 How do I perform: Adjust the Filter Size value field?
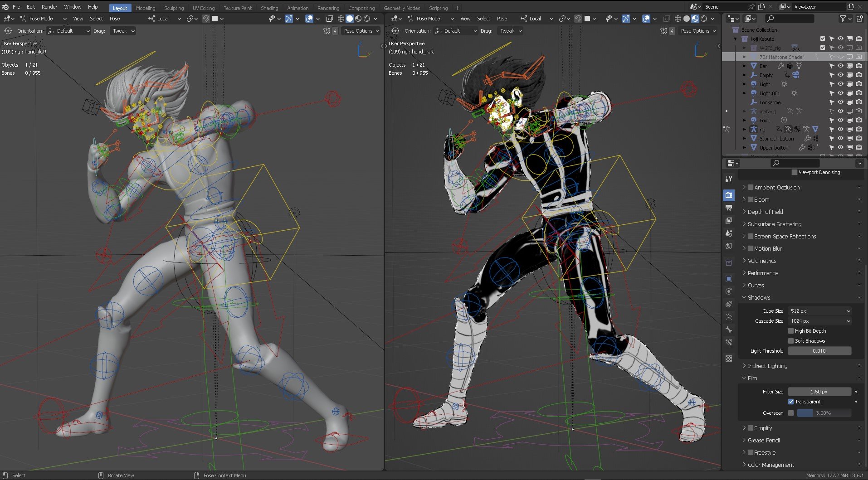pyautogui.click(x=819, y=392)
